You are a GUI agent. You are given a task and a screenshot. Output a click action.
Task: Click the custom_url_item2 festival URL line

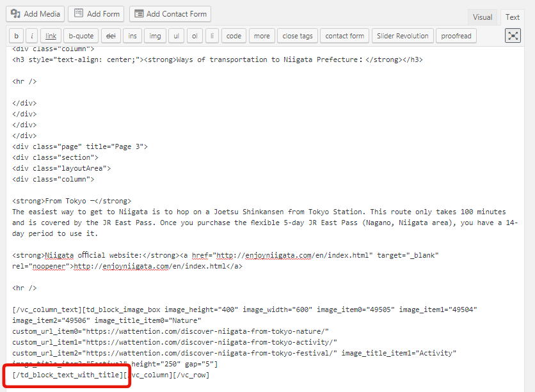[x=234, y=353]
